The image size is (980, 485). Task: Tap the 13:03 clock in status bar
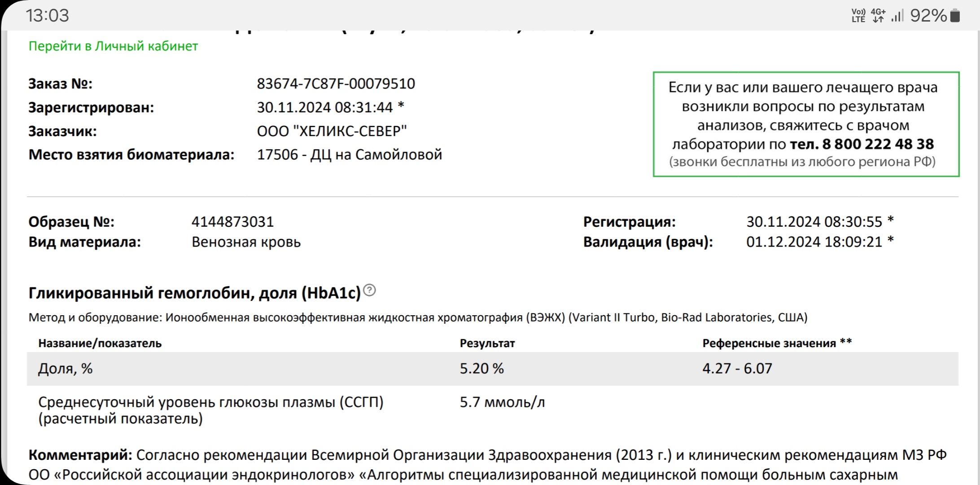coord(47,16)
